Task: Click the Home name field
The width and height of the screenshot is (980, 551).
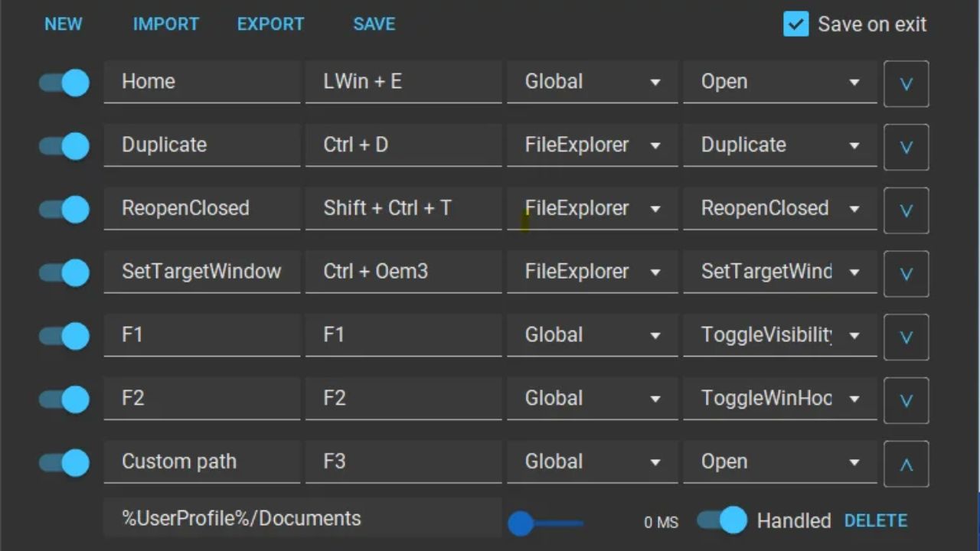Action: pos(202,82)
